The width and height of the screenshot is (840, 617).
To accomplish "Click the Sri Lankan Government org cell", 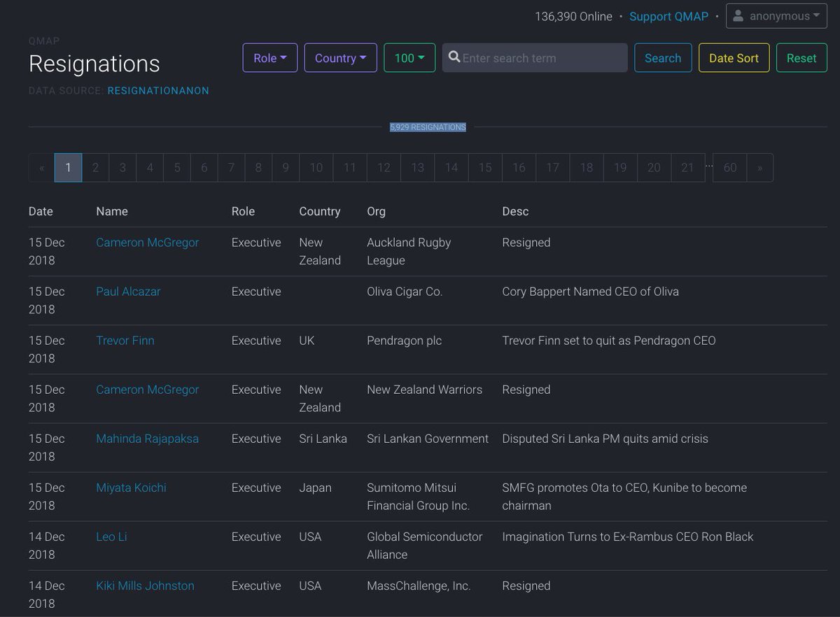I will click(x=428, y=439).
